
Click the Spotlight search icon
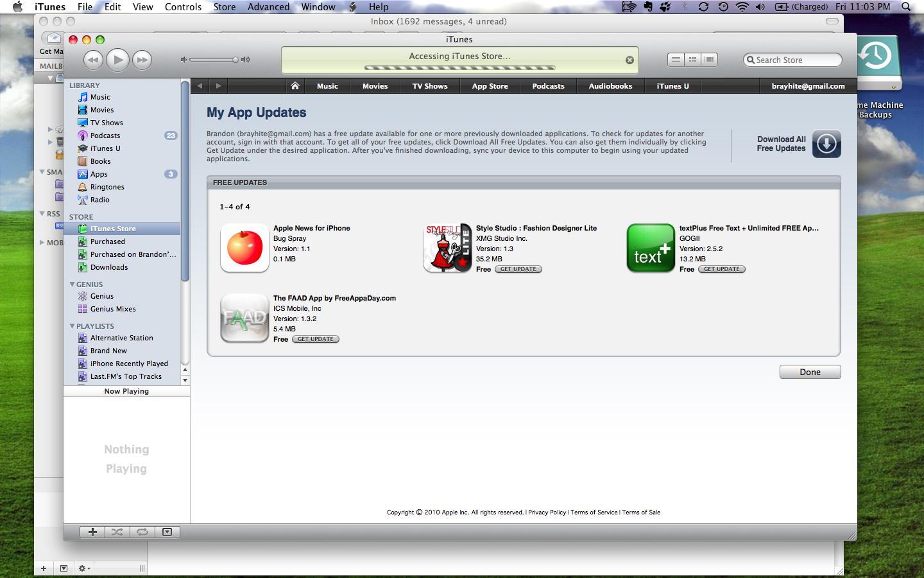[x=906, y=7]
